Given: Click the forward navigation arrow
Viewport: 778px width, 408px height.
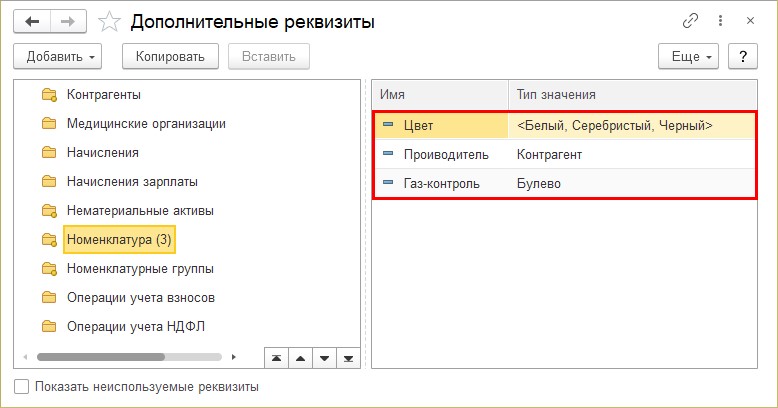Looking at the screenshot, I should click(x=67, y=20).
